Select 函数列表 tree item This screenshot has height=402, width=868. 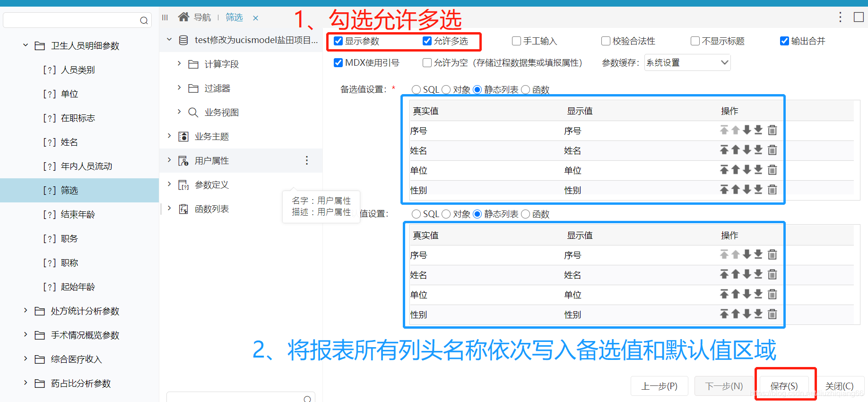(211, 209)
